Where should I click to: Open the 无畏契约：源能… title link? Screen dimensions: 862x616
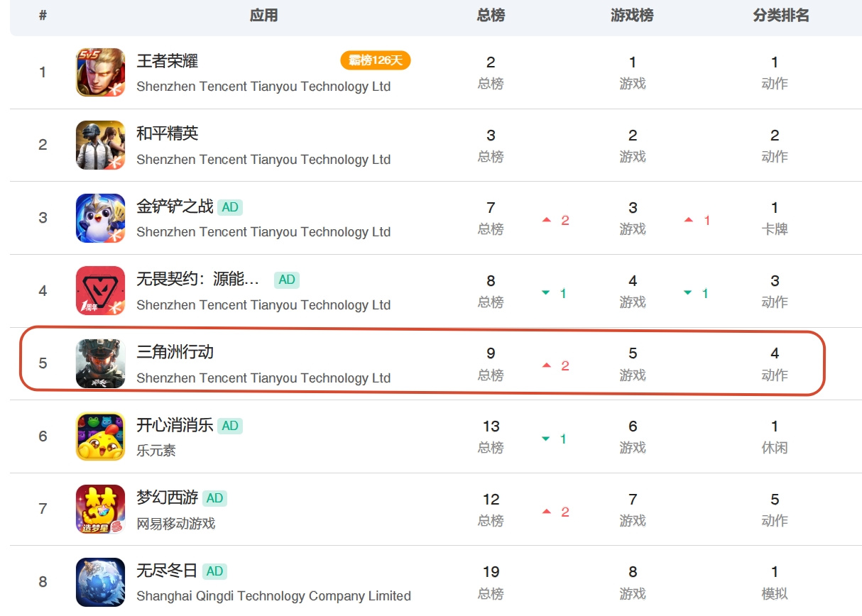pyautogui.click(x=198, y=280)
